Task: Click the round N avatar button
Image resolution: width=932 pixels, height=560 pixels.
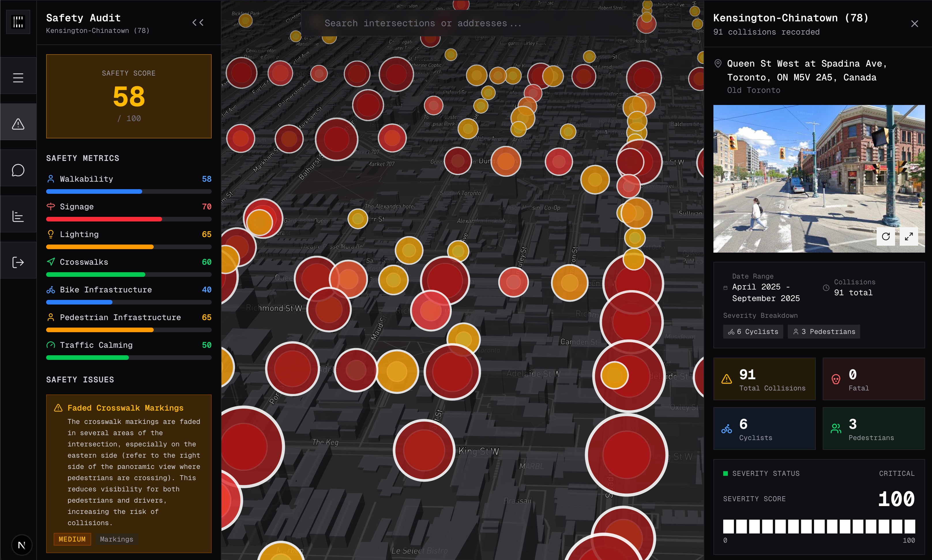Action: (x=22, y=545)
